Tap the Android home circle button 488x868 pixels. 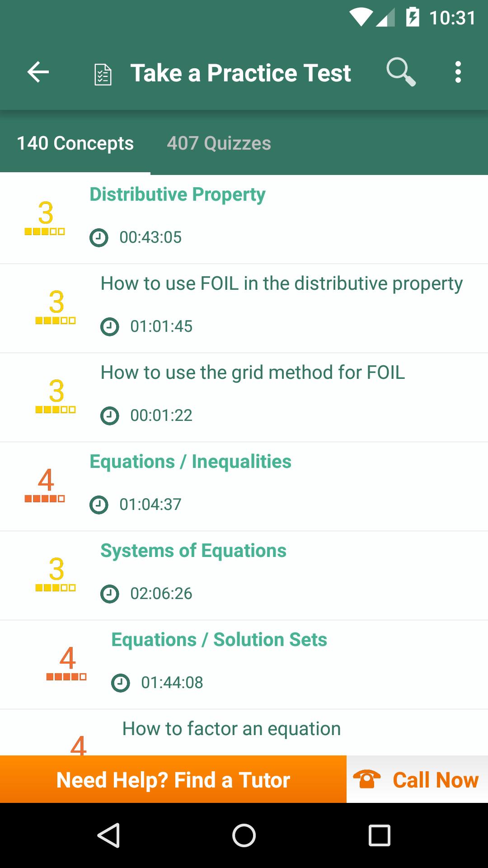click(244, 835)
